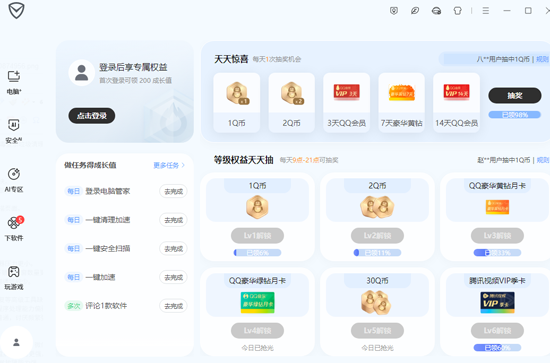
Task: Click the shield heart icon in title bar
Action: click(394, 11)
